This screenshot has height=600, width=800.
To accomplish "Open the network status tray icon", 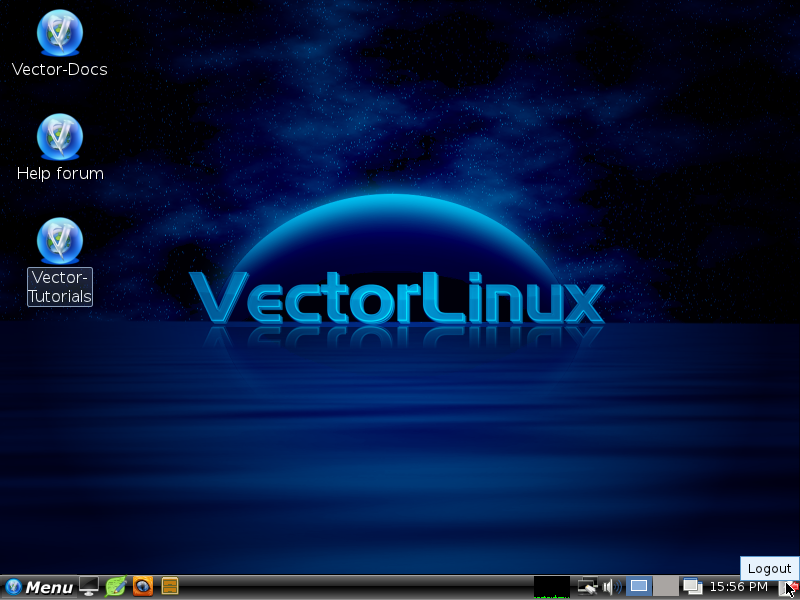I will [587, 586].
